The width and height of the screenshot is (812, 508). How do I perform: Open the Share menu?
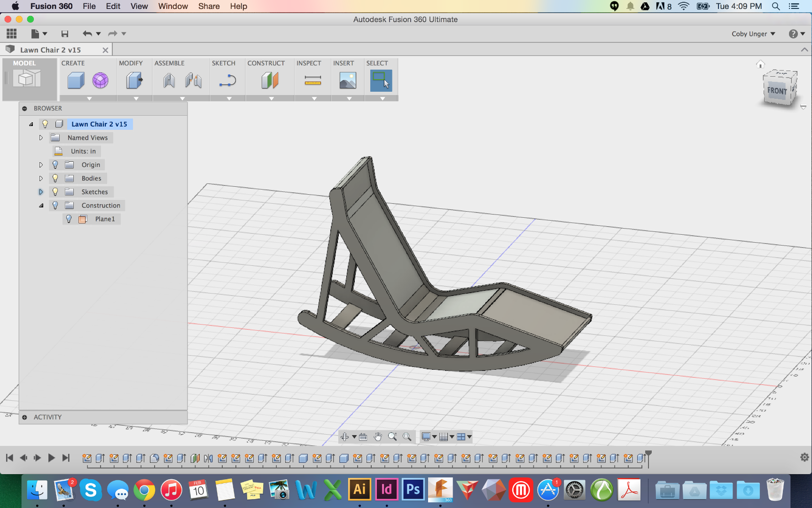209,6
